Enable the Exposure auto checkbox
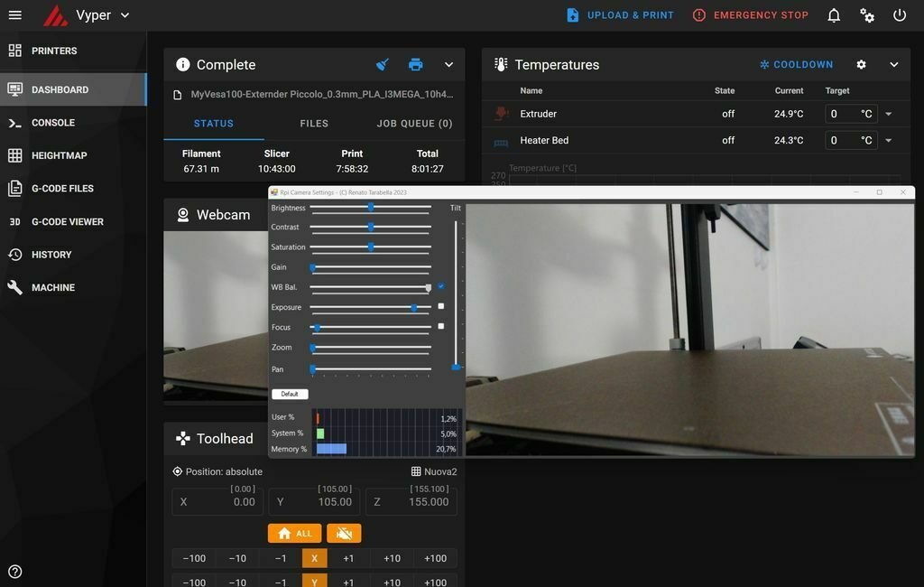The height and width of the screenshot is (587, 924). pyautogui.click(x=440, y=306)
